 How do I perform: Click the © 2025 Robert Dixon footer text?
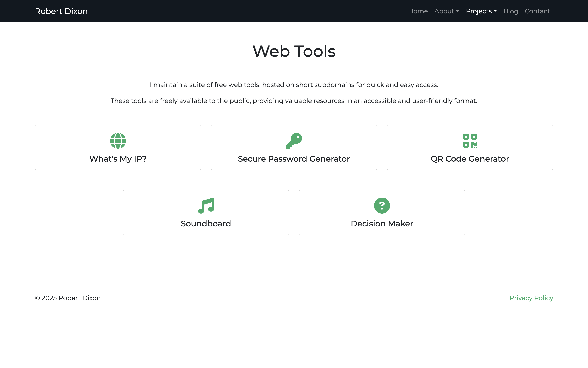coord(68,298)
